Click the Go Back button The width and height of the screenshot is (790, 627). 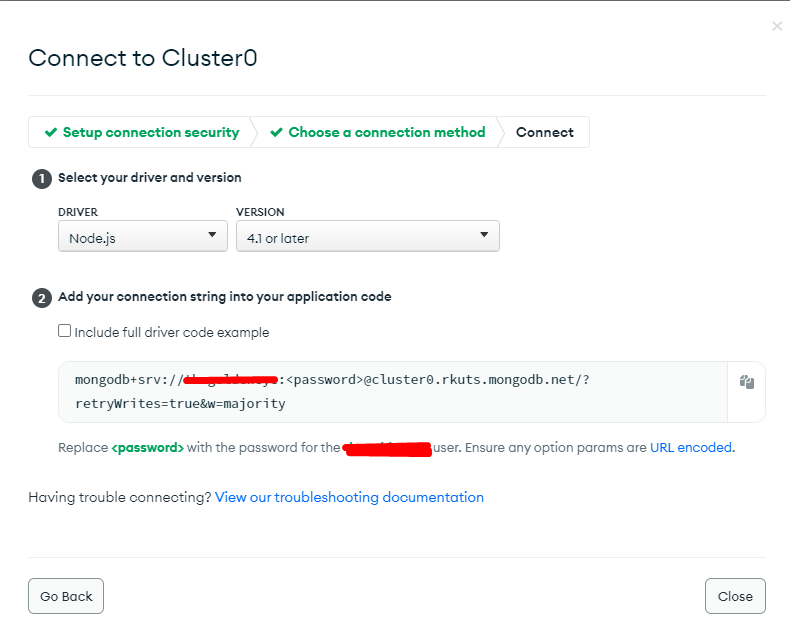tap(66, 596)
